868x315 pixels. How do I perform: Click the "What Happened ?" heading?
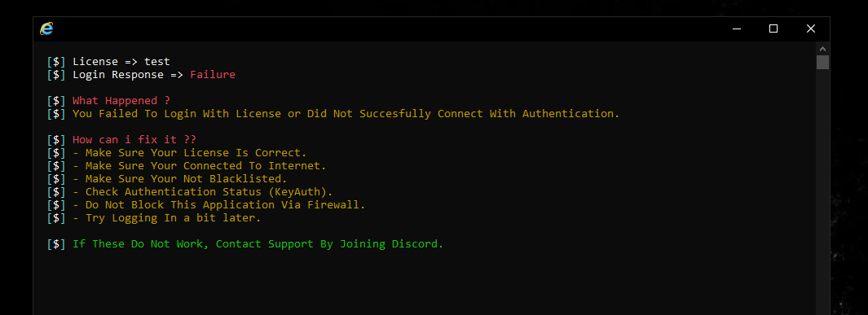click(121, 101)
